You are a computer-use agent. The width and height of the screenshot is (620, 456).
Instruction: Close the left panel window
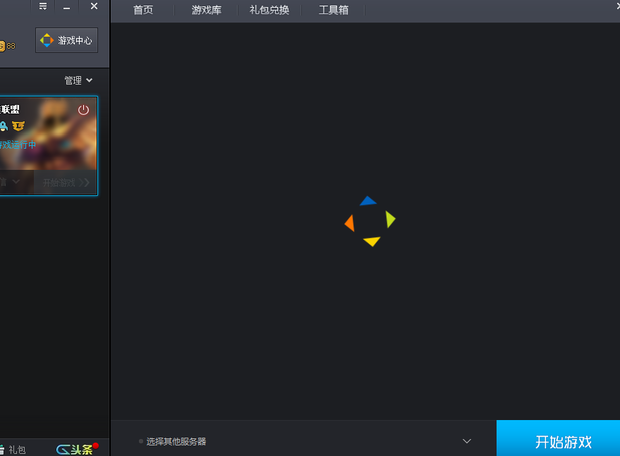point(94,6)
